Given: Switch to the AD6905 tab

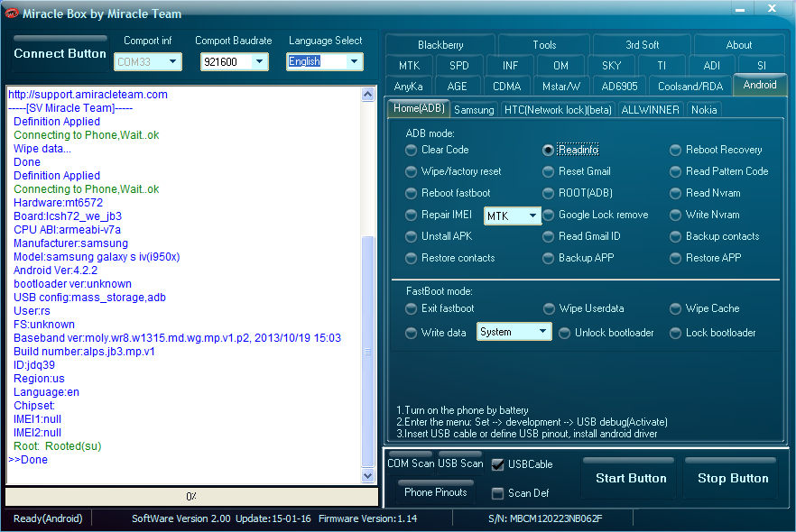Looking at the screenshot, I should coord(619,87).
